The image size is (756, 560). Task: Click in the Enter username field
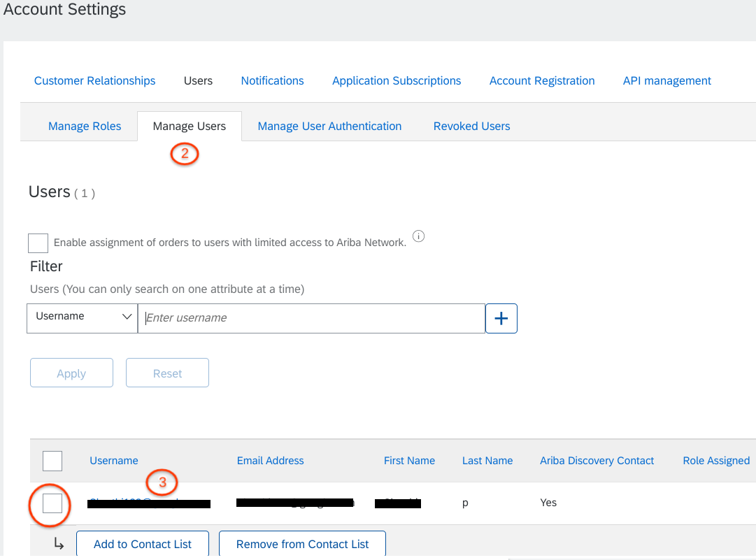tap(311, 318)
